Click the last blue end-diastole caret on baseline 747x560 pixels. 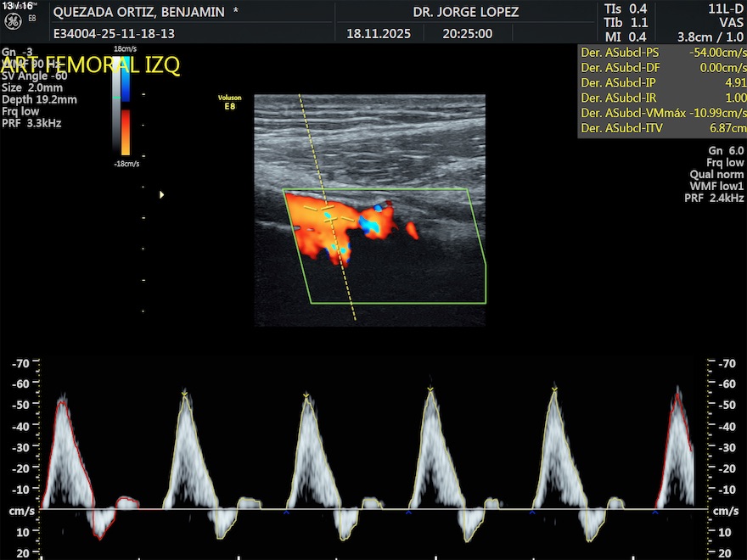(x=654, y=512)
